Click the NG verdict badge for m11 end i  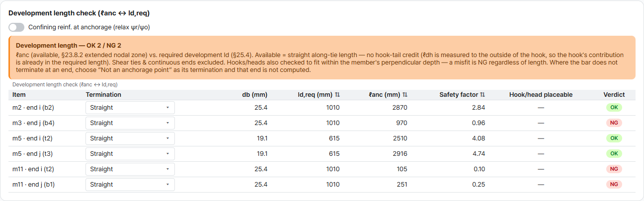614,169
